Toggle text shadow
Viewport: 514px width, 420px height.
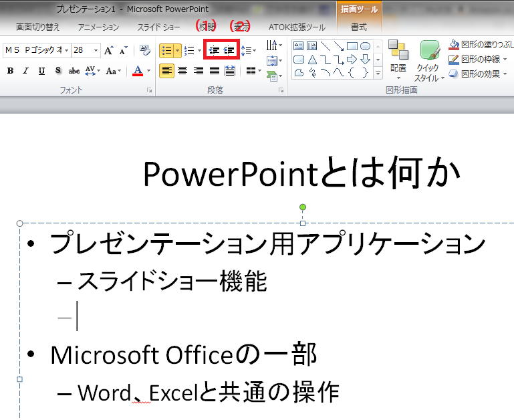point(58,70)
